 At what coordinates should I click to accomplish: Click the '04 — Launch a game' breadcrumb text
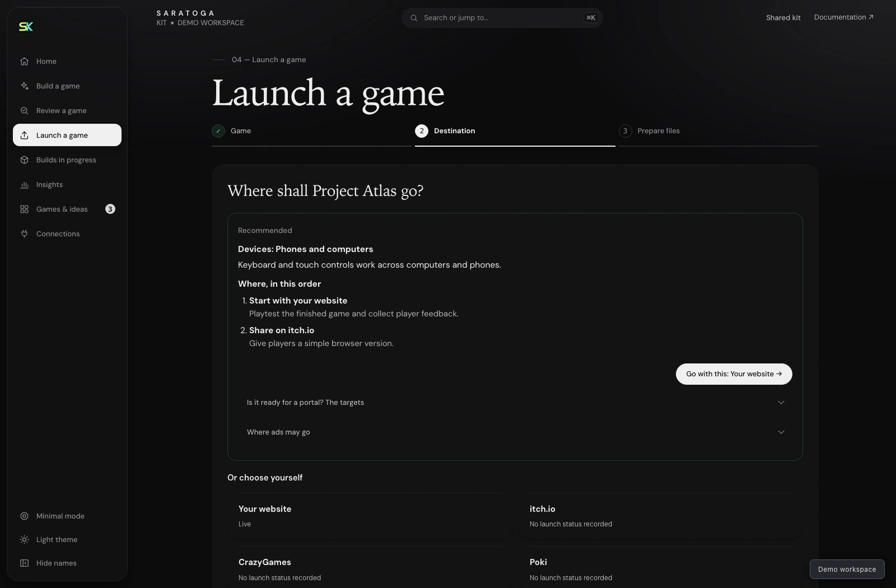tap(269, 60)
